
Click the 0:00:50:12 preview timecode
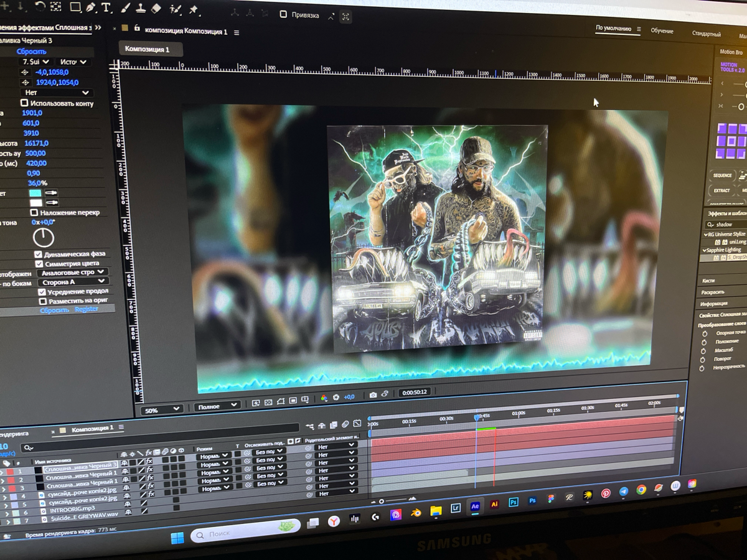(415, 392)
